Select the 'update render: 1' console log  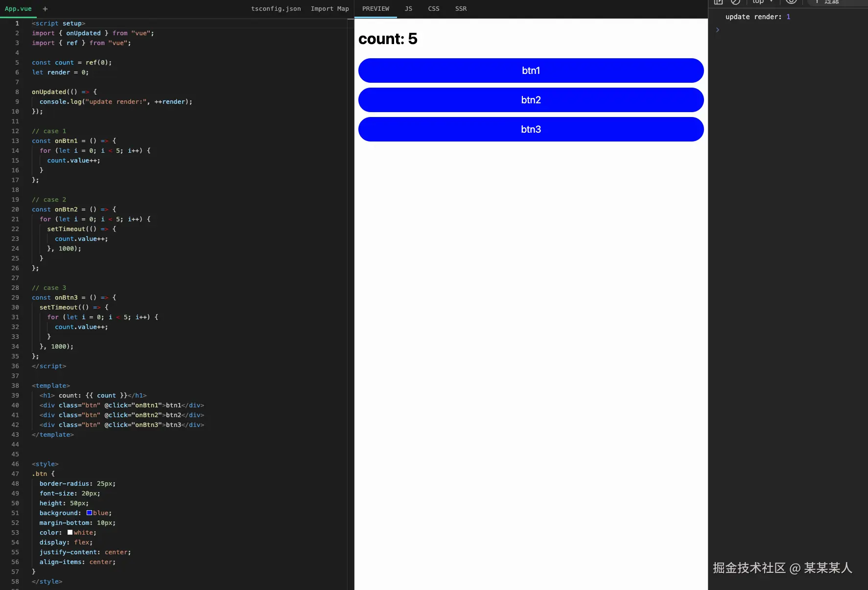point(757,17)
